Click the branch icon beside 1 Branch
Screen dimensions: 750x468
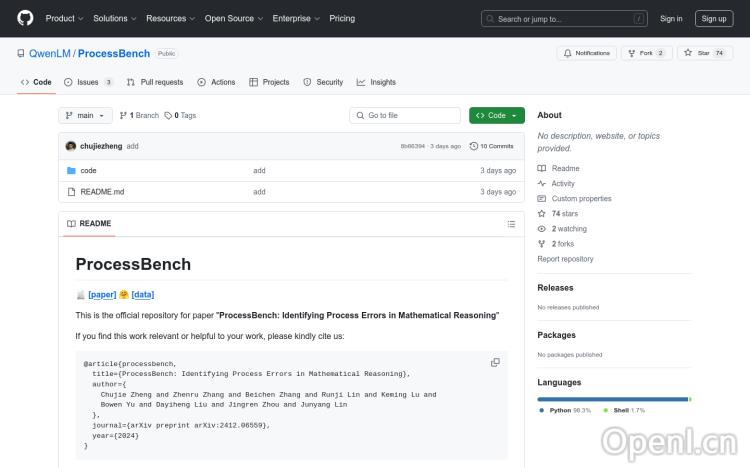coord(123,115)
